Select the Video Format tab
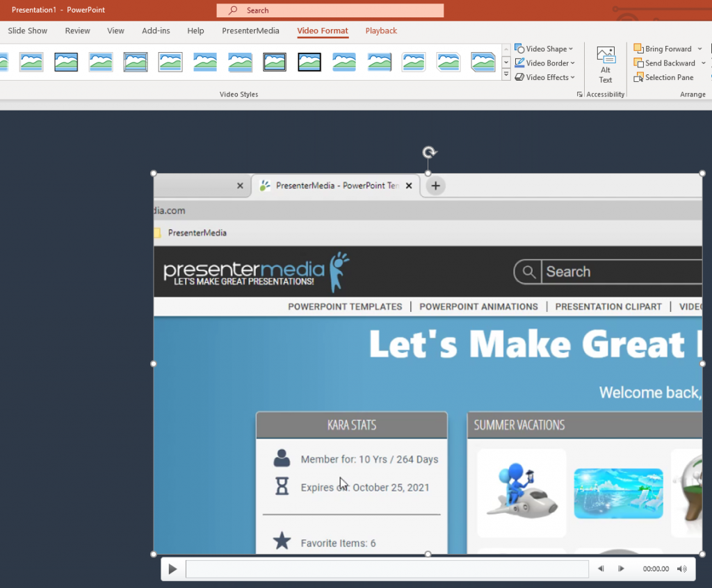The height and width of the screenshot is (588, 712). point(323,31)
